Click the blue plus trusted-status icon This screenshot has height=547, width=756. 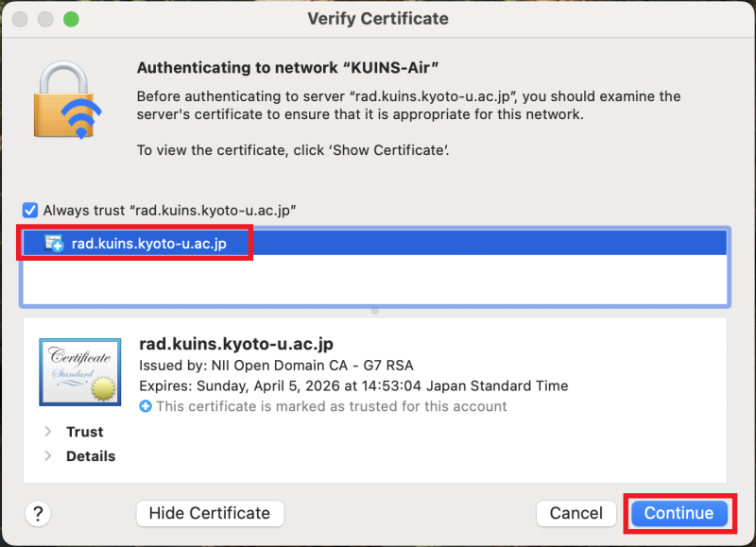click(x=146, y=406)
